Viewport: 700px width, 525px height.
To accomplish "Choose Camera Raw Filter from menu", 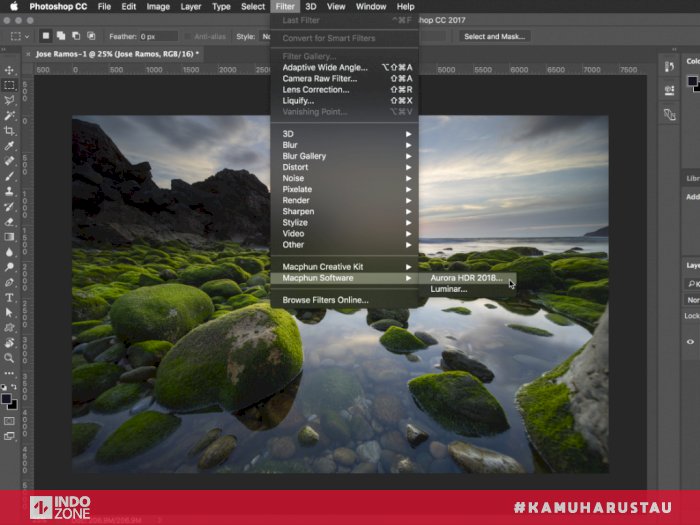I will pos(345,79).
